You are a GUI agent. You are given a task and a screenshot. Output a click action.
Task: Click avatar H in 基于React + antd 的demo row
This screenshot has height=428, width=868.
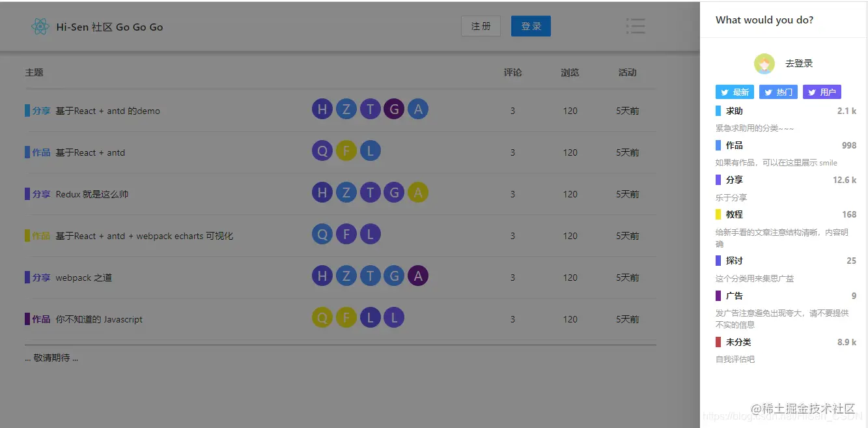click(x=322, y=109)
